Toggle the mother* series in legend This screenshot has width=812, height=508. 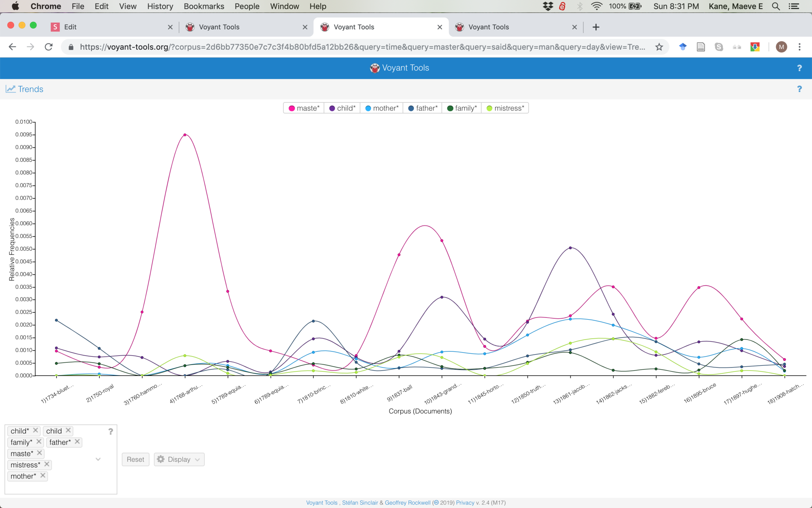pyautogui.click(x=382, y=108)
